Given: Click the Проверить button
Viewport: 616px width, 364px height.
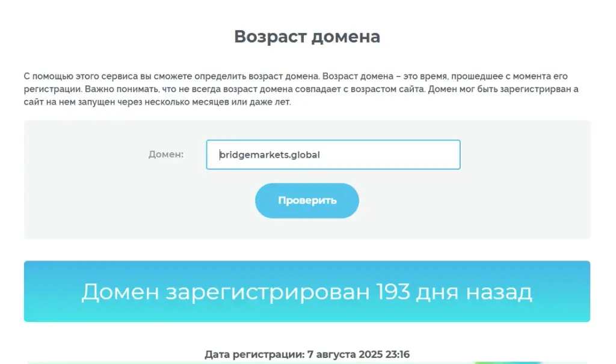Looking at the screenshot, I should point(307,200).
